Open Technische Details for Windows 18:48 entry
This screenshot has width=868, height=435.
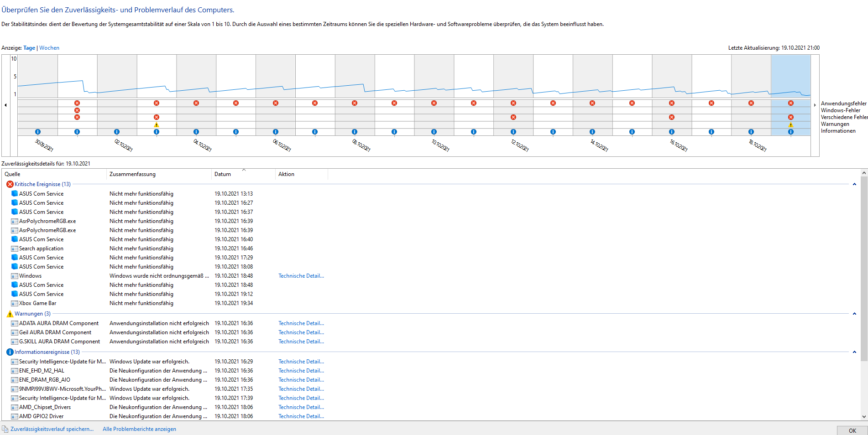click(301, 276)
